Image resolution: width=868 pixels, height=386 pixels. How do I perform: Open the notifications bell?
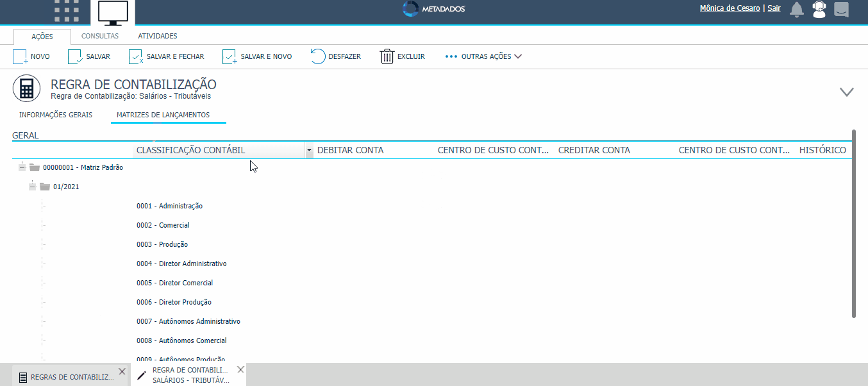tap(797, 10)
